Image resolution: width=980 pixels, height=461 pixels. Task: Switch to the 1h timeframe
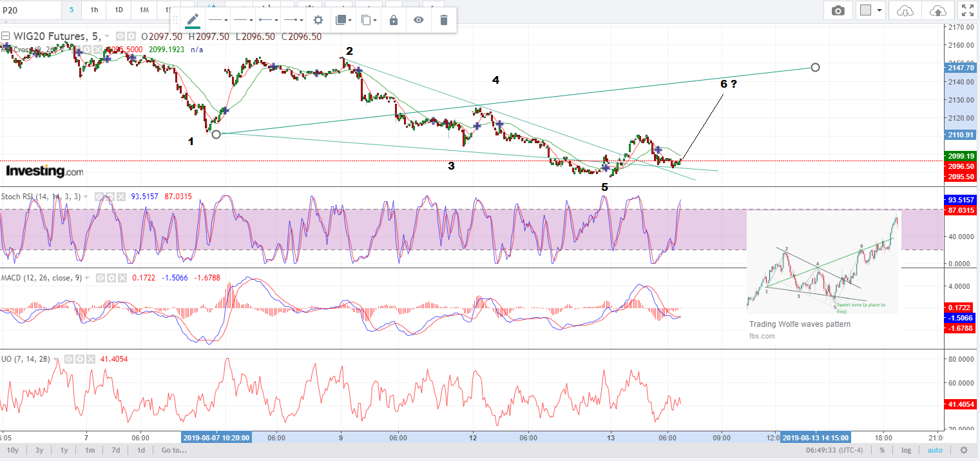point(94,10)
